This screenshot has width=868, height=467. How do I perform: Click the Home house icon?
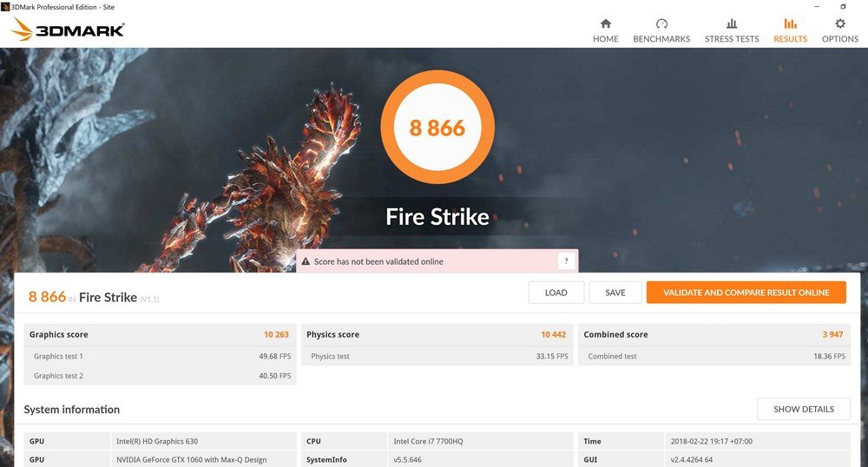coord(605,23)
